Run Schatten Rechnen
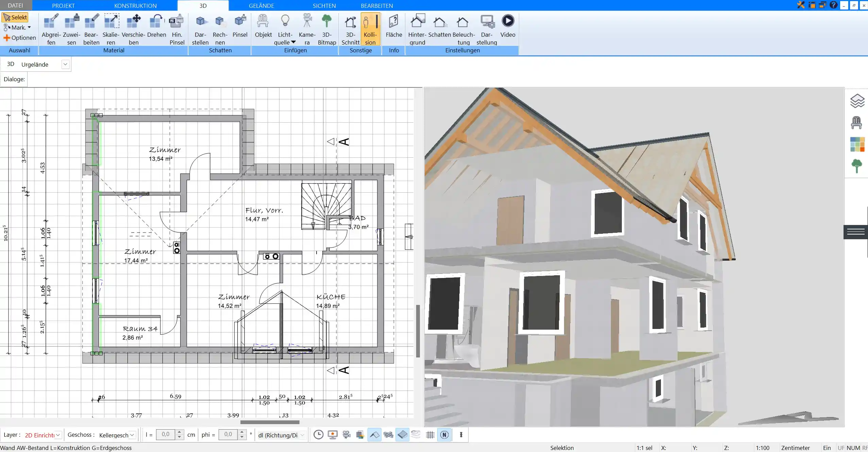The height and width of the screenshot is (452, 868). coord(220,29)
